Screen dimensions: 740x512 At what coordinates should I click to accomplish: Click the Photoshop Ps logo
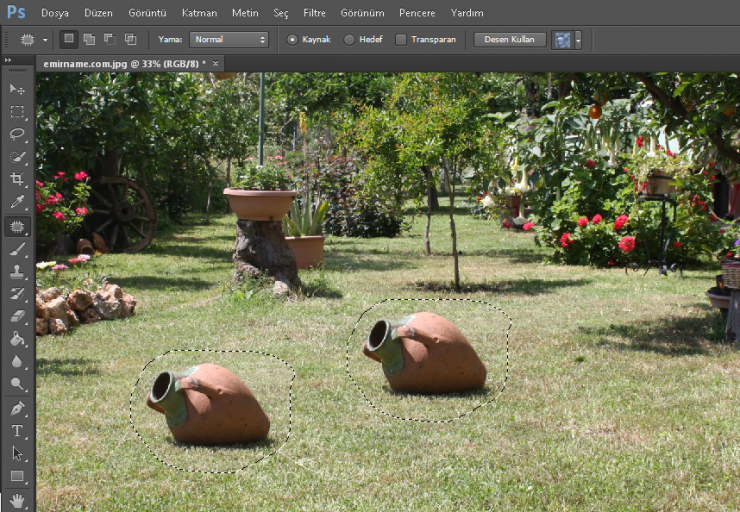click(16, 12)
